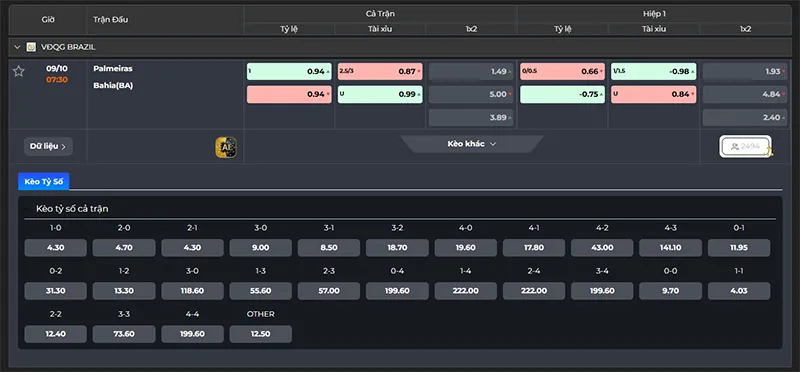Screen dimensions: 800x372
Task: Choose correct score 4-2 at 43.00
Action: [602, 247]
